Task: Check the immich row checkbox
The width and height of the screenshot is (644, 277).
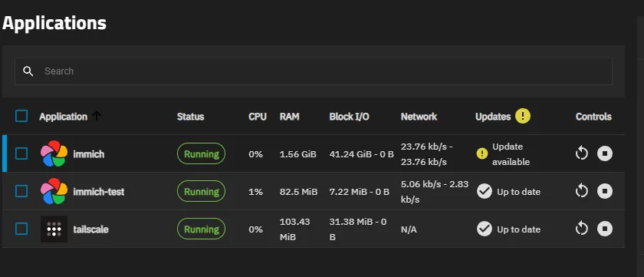Action: pyautogui.click(x=21, y=153)
